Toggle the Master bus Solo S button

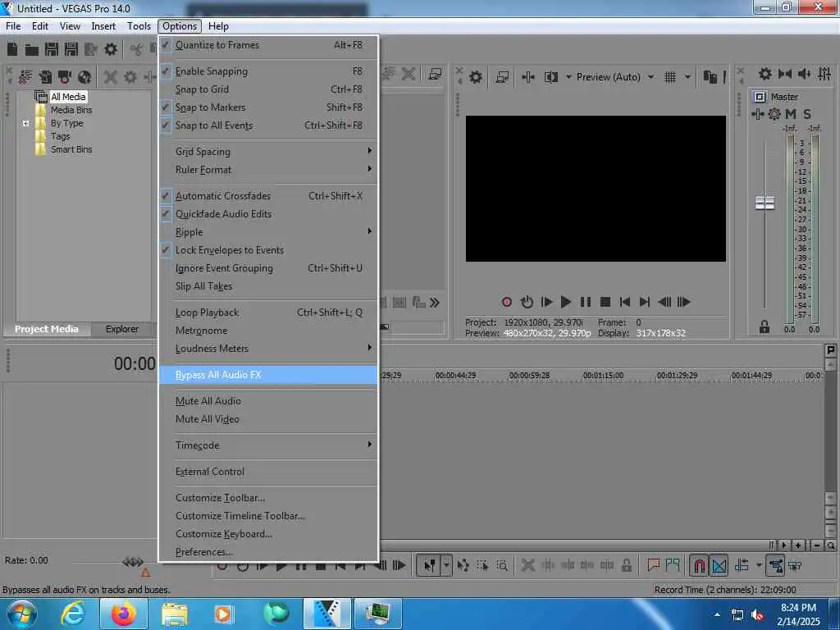807,113
